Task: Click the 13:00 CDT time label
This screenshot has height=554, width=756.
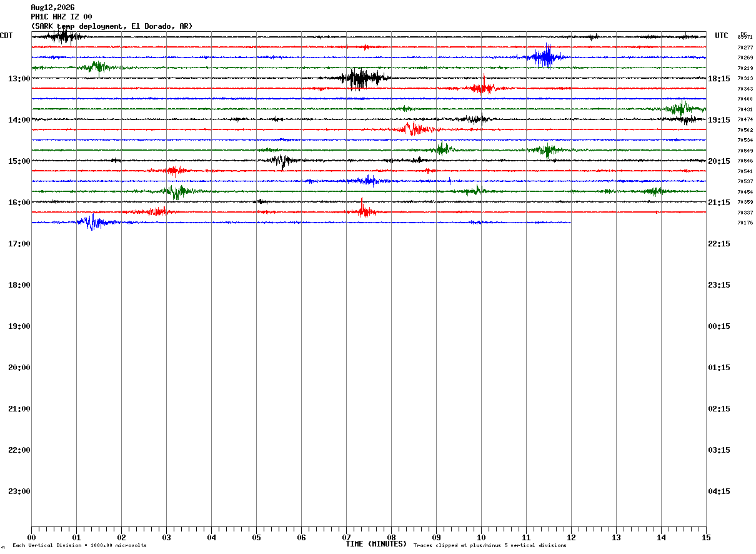Action: click(x=19, y=79)
